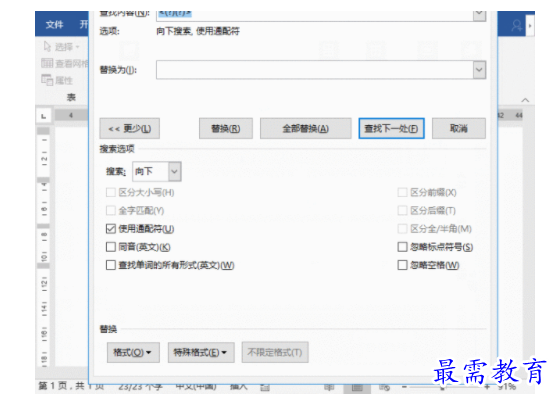Switch to print layout view icon

pyautogui.click(x=357, y=388)
